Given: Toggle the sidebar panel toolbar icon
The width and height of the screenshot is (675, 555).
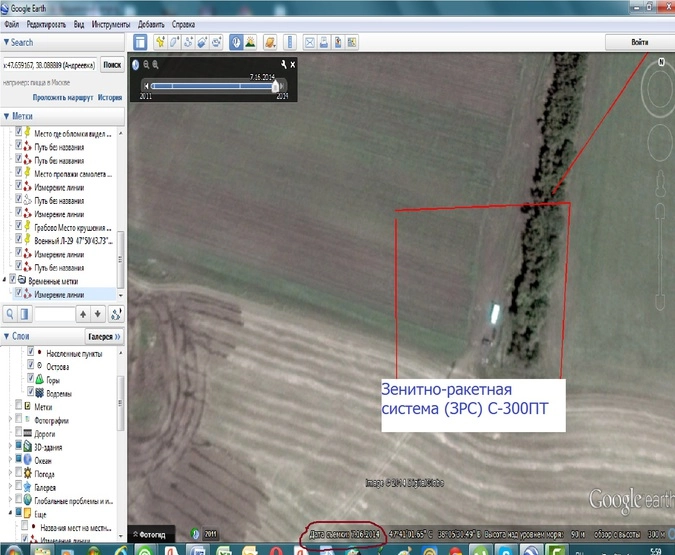Looking at the screenshot, I should click(141, 42).
